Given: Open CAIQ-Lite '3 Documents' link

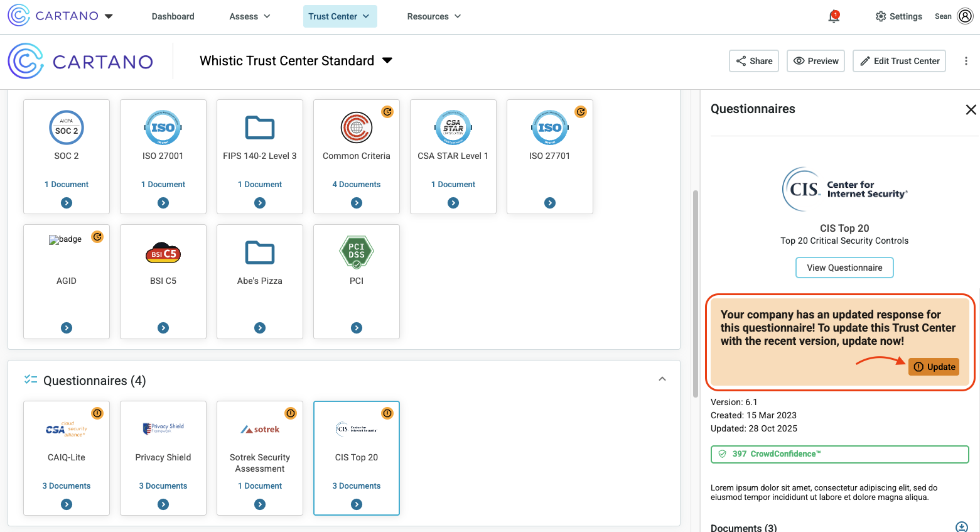Looking at the screenshot, I should point(67,486).
